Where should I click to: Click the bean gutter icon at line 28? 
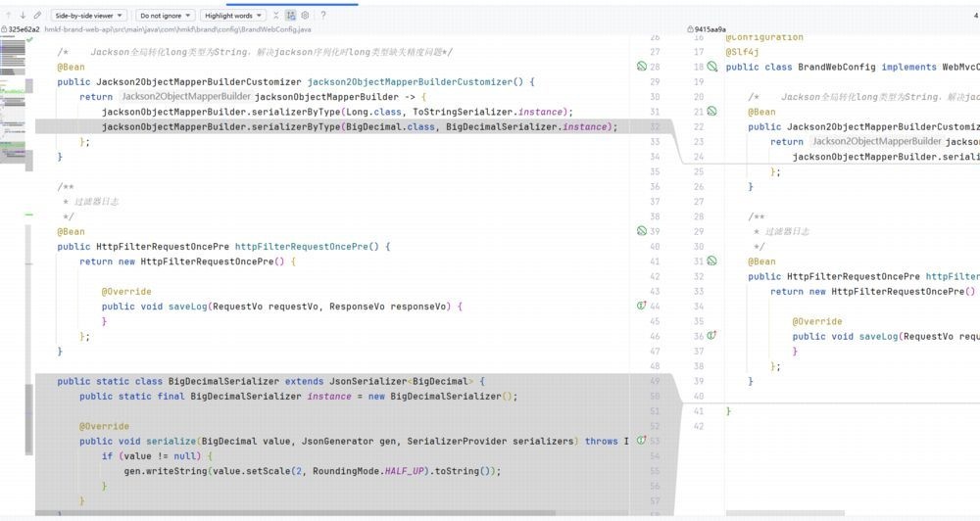(642, 67)
